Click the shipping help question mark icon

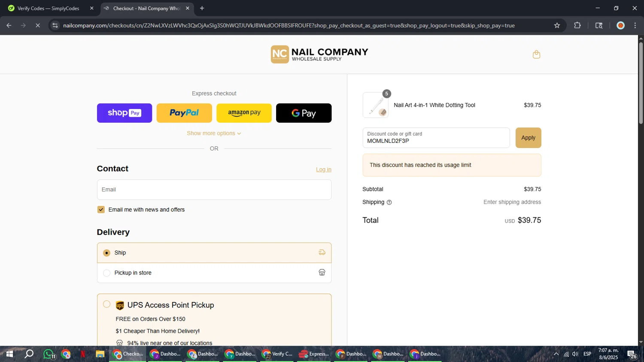point(389,202)
